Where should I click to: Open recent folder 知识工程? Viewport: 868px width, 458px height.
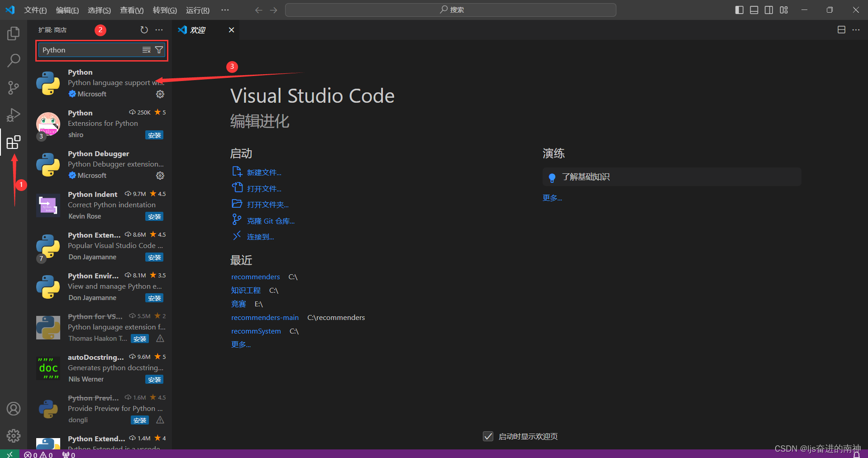246,291
